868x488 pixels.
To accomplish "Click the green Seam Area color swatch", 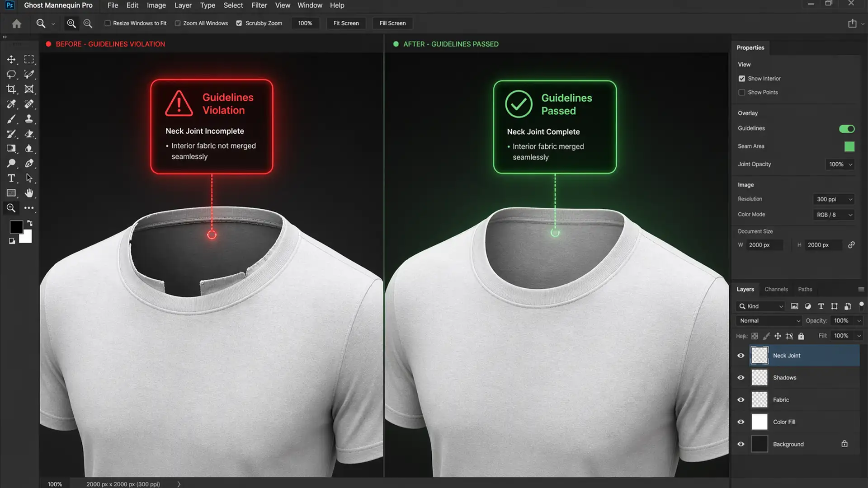I will [x=849, y=146].
